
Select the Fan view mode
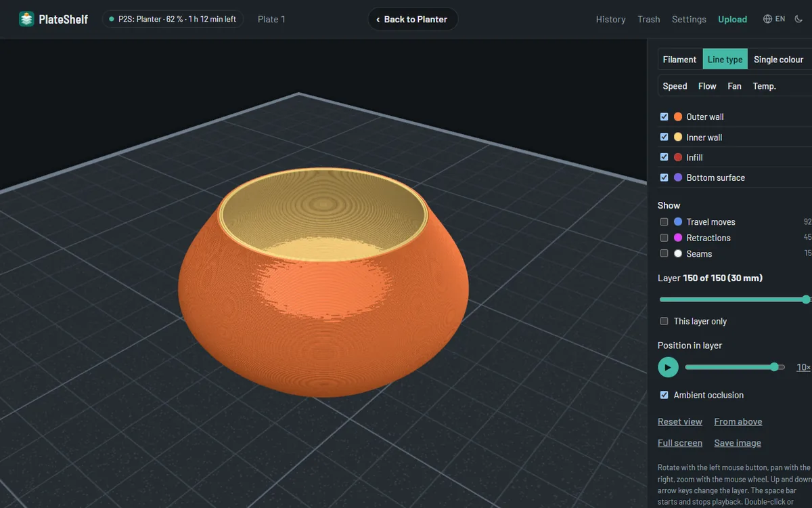tap(734, 86)
